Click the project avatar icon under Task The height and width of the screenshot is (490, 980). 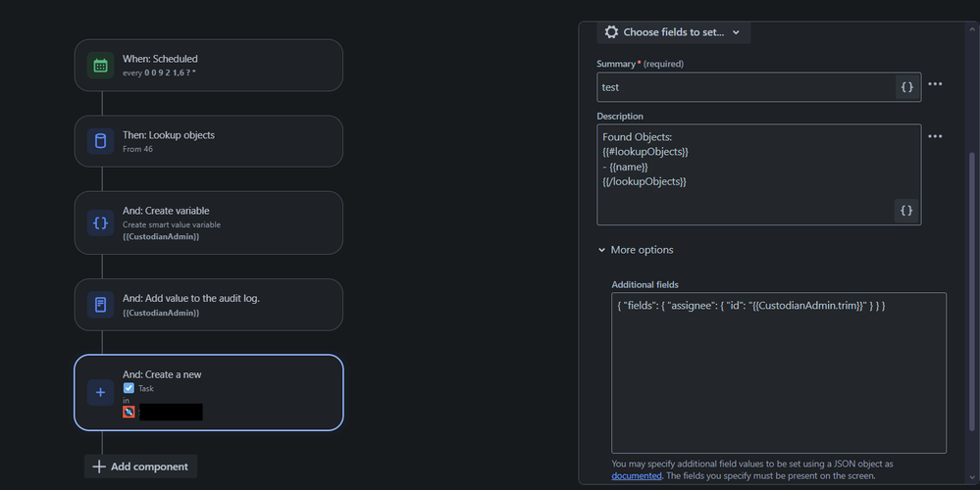point(129,412)
